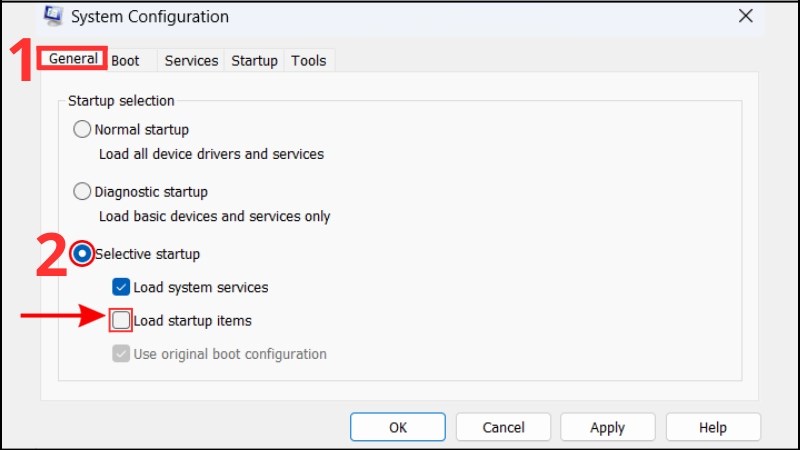This screenshot has width=800, height=450.
Task: Click the System Configuration title bar icon
Action: point(53,15)
